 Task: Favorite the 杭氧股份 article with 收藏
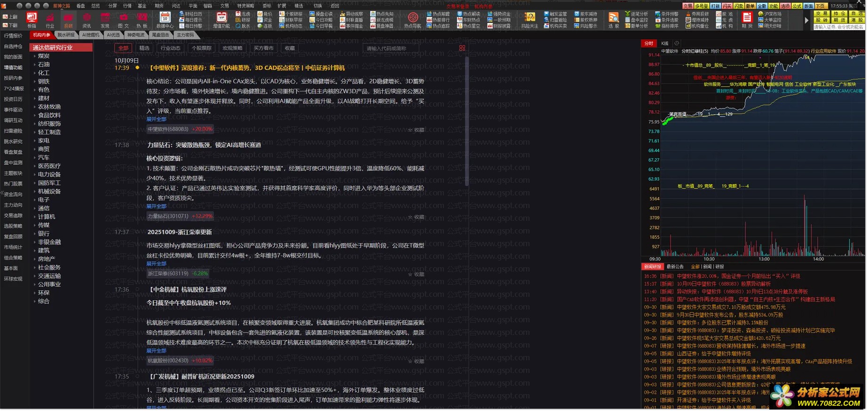click(416, 361)
